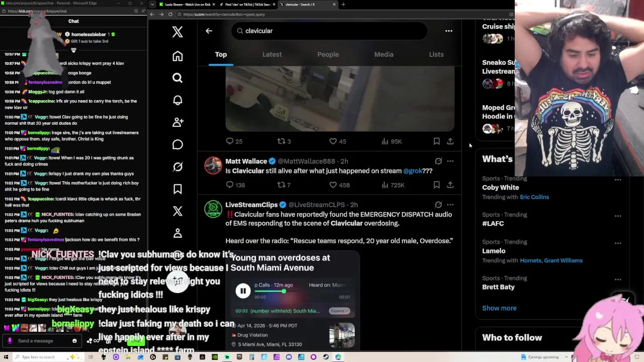
Task: Open more options on LiveStreamClips post
Action: 450,205
